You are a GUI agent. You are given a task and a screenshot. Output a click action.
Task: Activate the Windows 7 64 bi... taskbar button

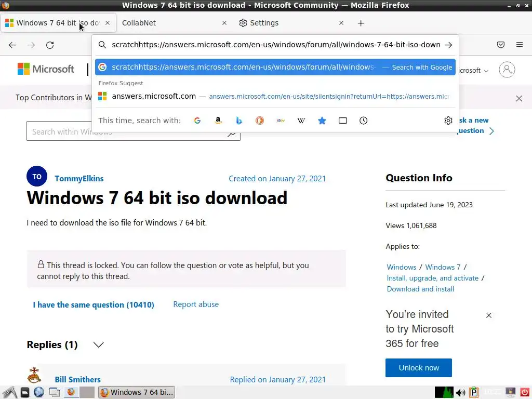pos(137,392)
